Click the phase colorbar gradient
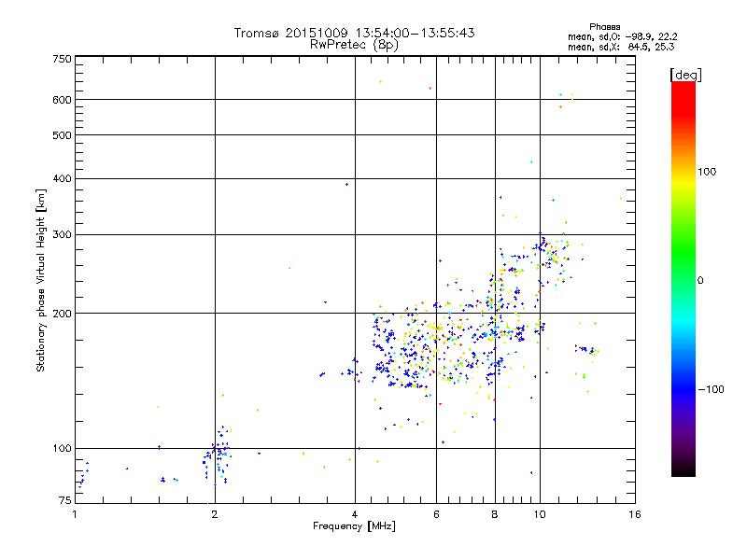The image size is (747, 560). click(684, 278)
